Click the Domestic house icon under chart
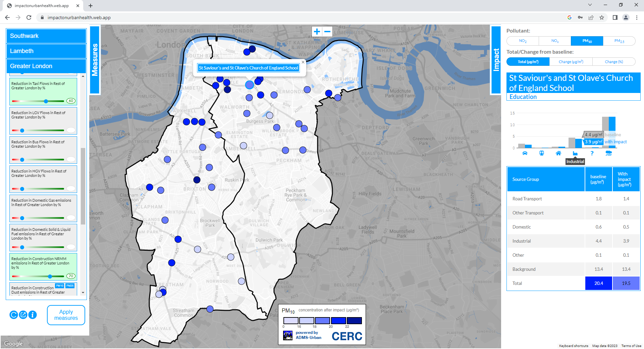Viewport: 644px width, 349px height. (558, 153)
